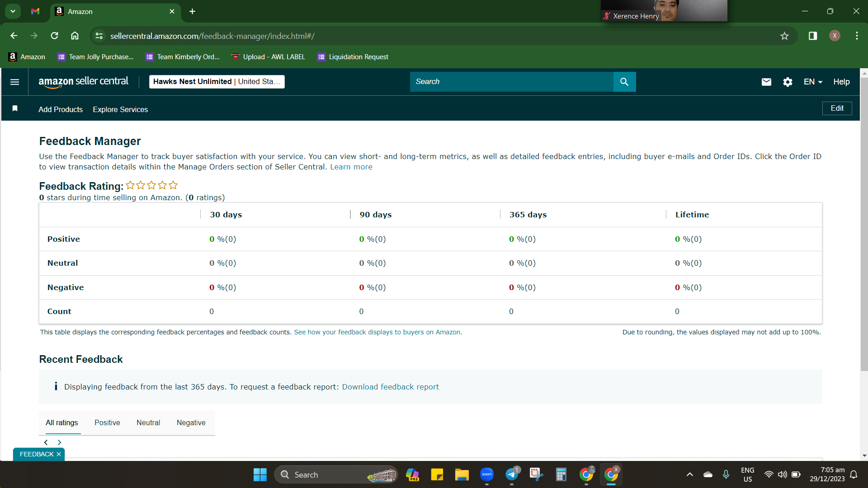868x488 pixels.
Task: Open the Add Products menu item
Action: pyautogui.click(x=61, y=109)
